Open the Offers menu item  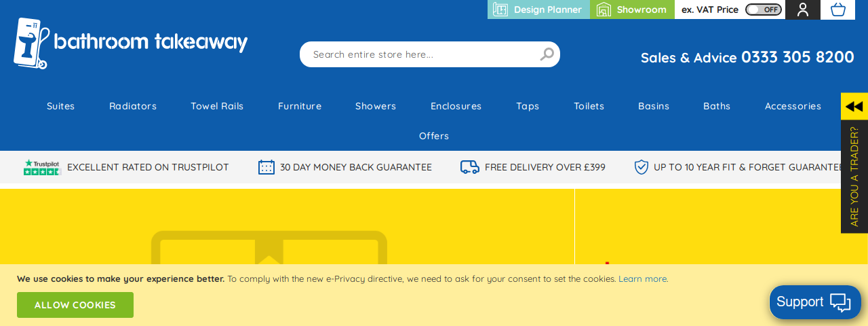point(434,136)
